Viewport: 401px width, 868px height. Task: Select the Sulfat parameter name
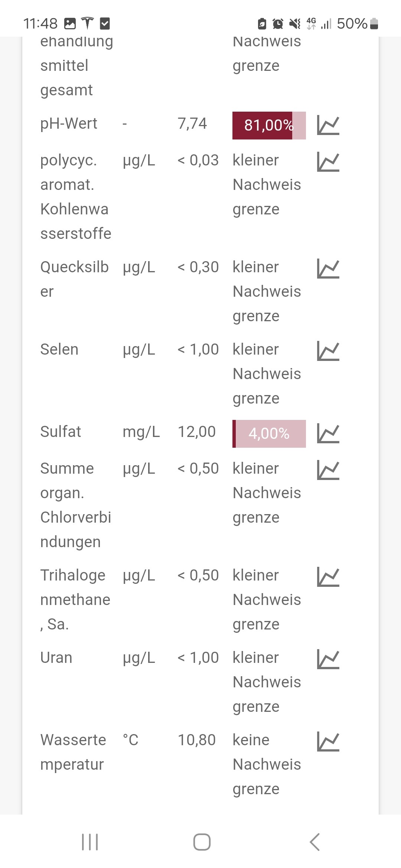[x=61, y=432]
